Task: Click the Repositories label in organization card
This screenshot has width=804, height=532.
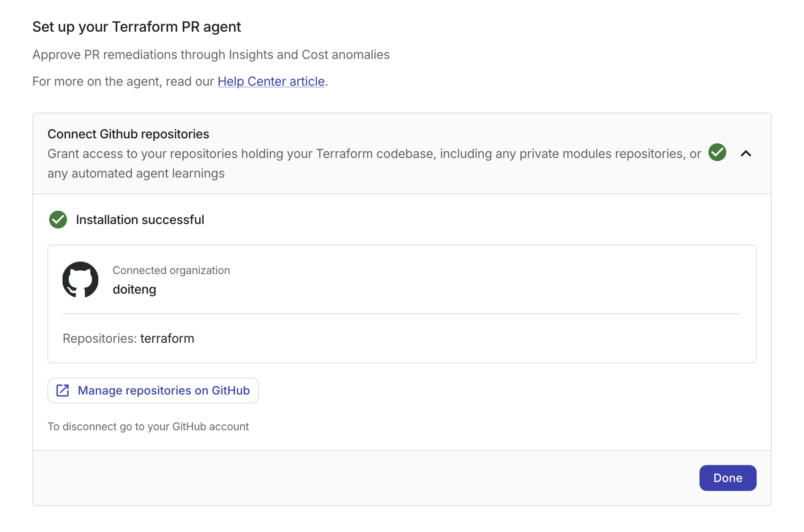Action: click(100, 338)
